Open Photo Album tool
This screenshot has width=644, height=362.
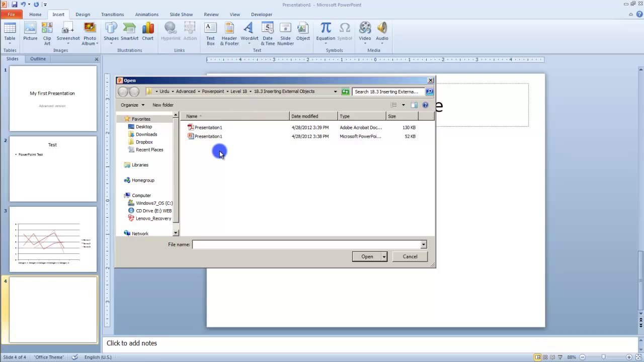pyautogui.click(x=90, y=33)
